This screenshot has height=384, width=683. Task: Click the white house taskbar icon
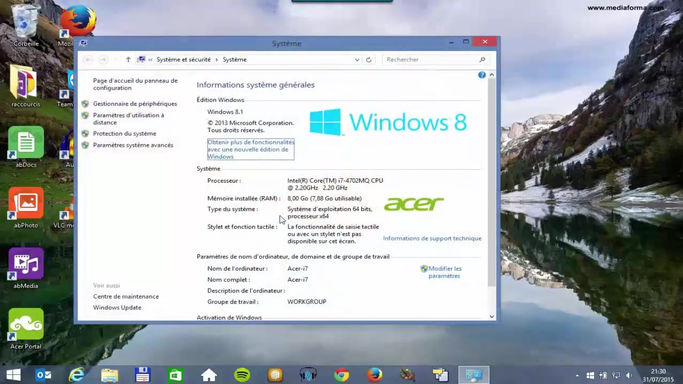point(209,375)
